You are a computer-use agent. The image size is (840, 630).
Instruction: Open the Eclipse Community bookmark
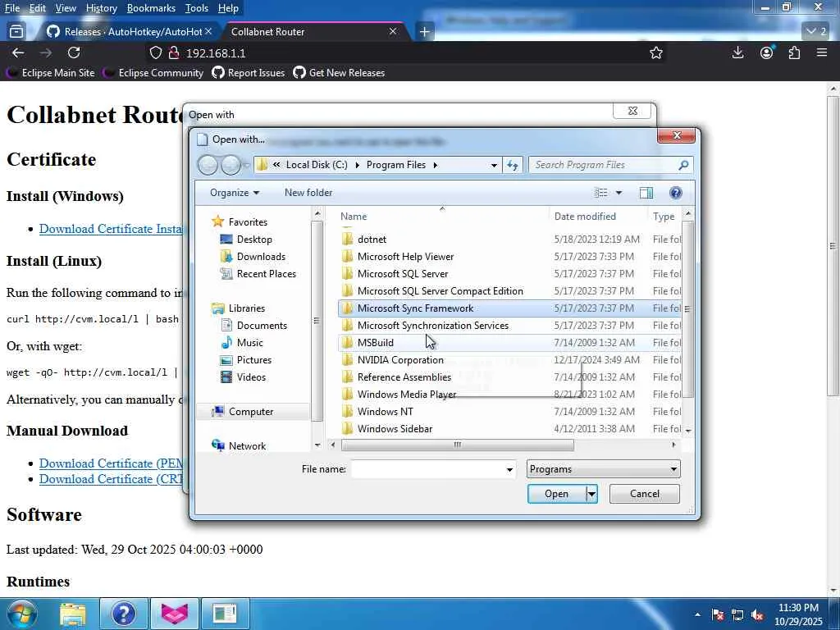point(154,73)
